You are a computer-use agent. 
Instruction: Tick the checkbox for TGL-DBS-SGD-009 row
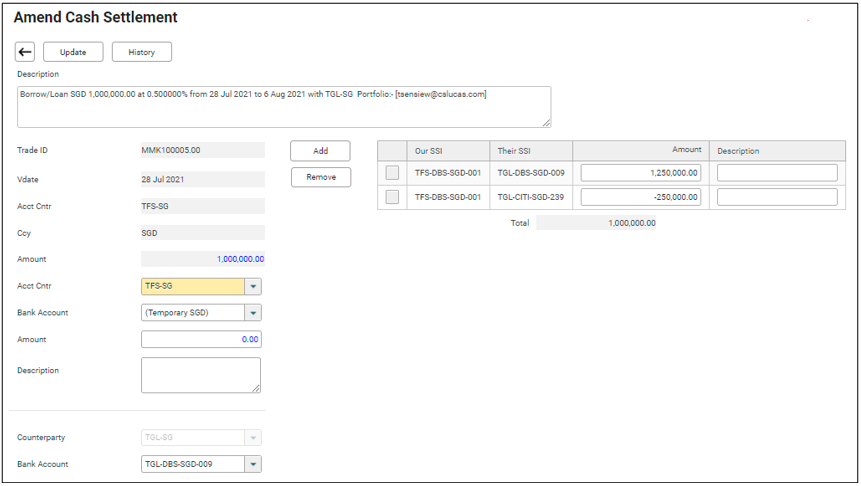(x=392, y=173)
